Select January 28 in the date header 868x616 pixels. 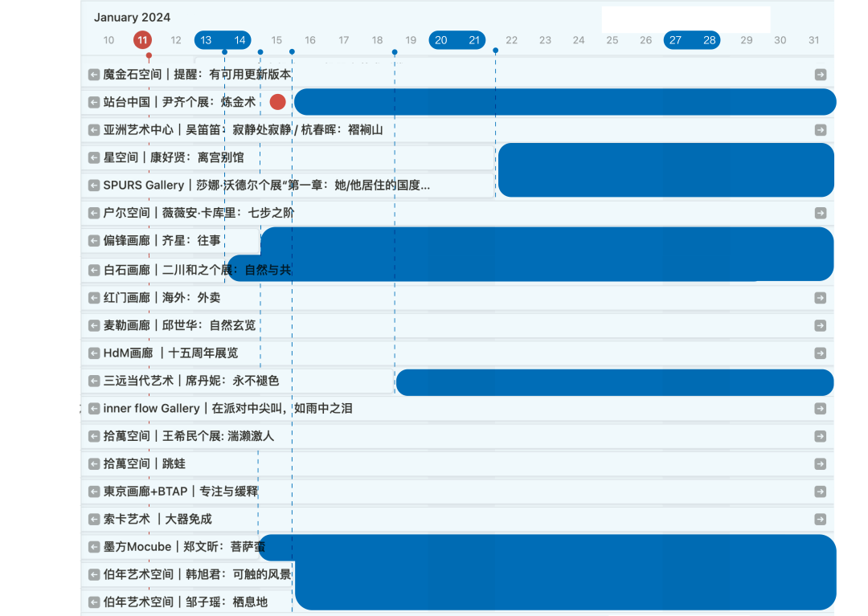pos(709,40)
